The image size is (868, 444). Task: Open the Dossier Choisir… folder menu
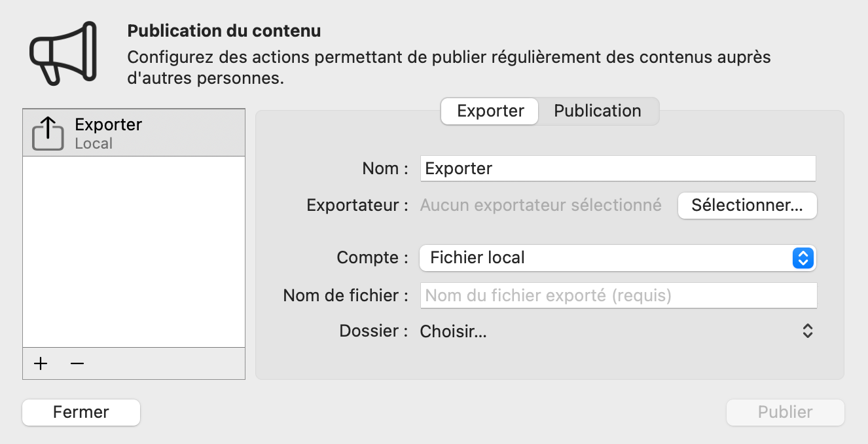(454, 331)
